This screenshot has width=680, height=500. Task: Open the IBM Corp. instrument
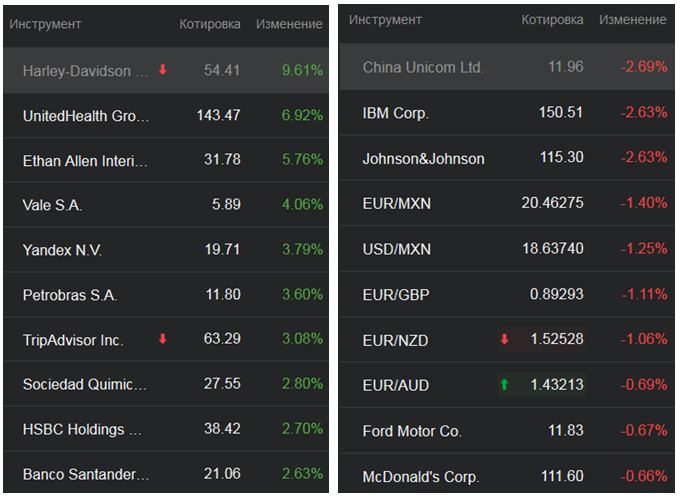[x=396, y=113]
